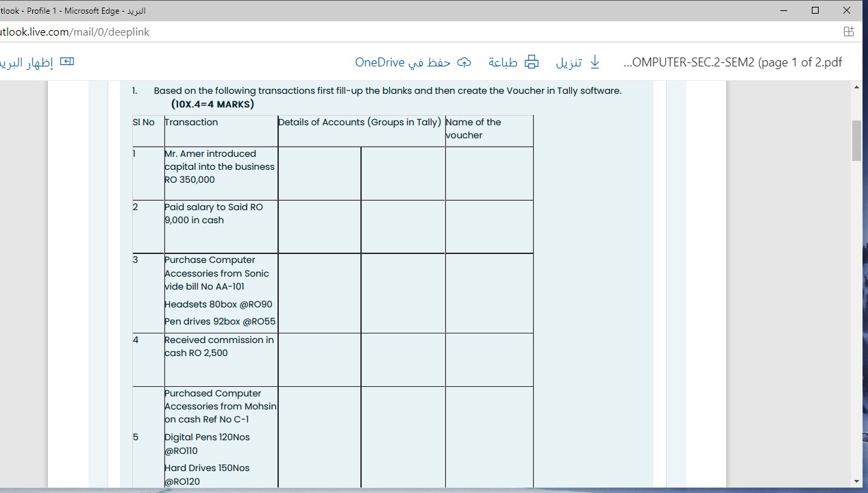Open the browser sidebar extension icon
This screenshot has width=868, height=493.
pos(849,31)
